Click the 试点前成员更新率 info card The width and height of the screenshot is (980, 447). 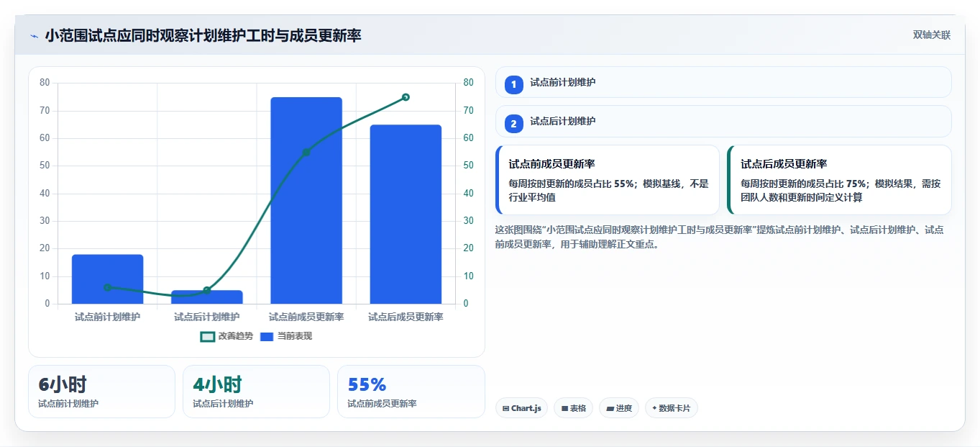click(608, 180)
